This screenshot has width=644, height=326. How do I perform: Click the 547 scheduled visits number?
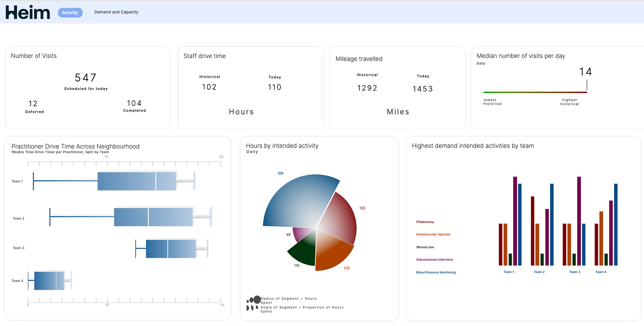(x=86, y=78)
